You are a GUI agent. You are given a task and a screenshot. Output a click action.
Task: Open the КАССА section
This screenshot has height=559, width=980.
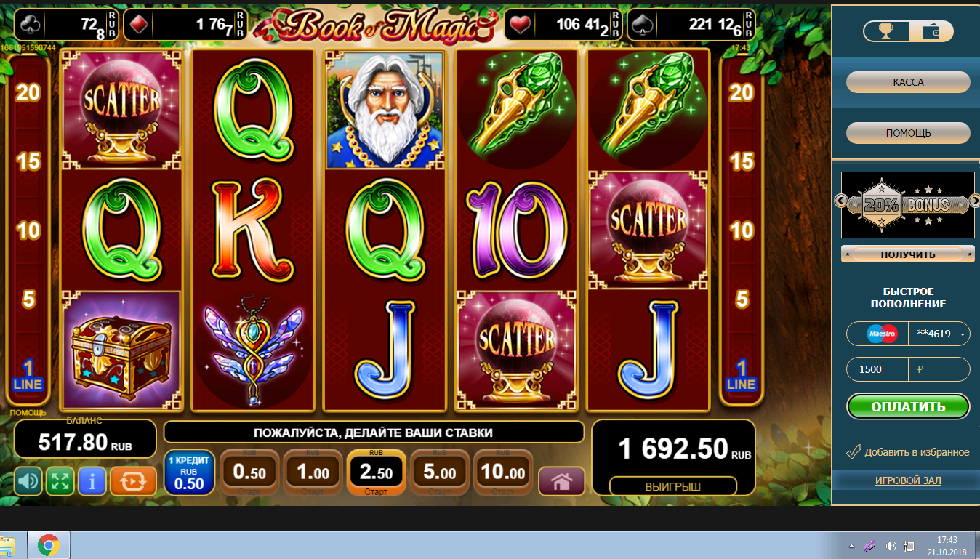tap(908, 82)
